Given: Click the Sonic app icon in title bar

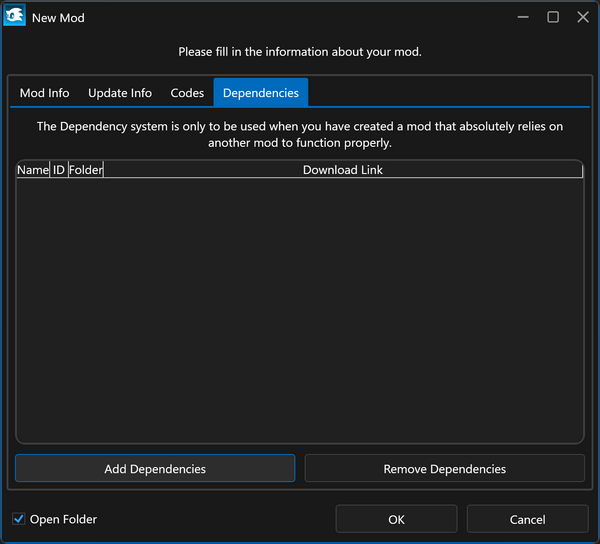Looking at the screenshot, I should click(x=15, y=17).
